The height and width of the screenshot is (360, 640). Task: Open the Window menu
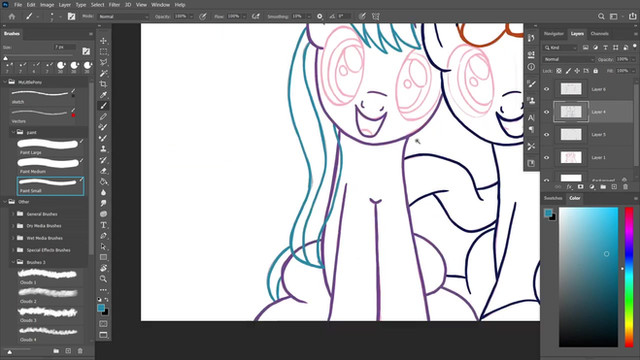(160, 5)
